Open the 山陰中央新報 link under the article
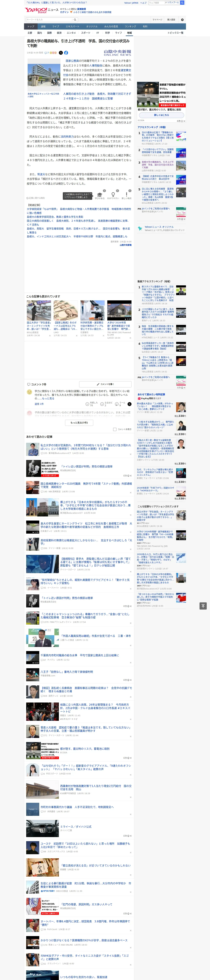 (125, 245)
